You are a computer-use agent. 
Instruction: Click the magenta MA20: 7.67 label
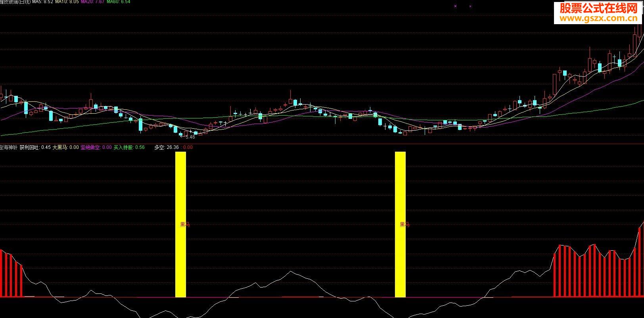click(x=92, y=2)
